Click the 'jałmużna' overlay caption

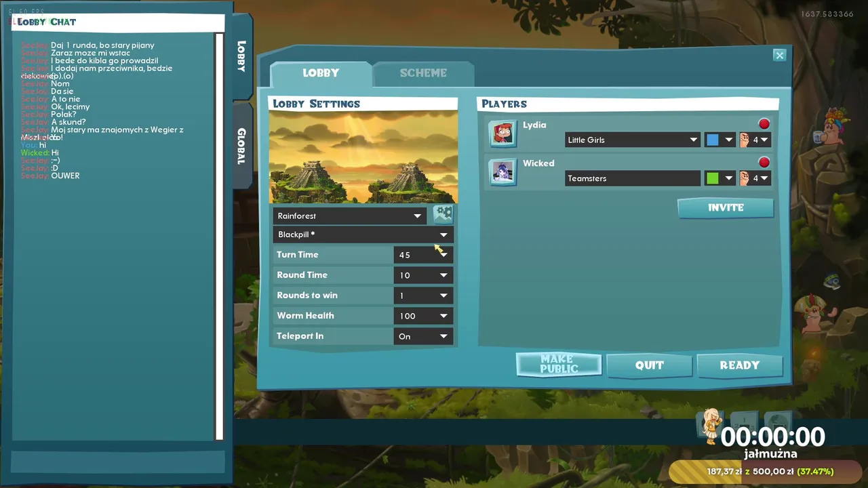(770, 454)
